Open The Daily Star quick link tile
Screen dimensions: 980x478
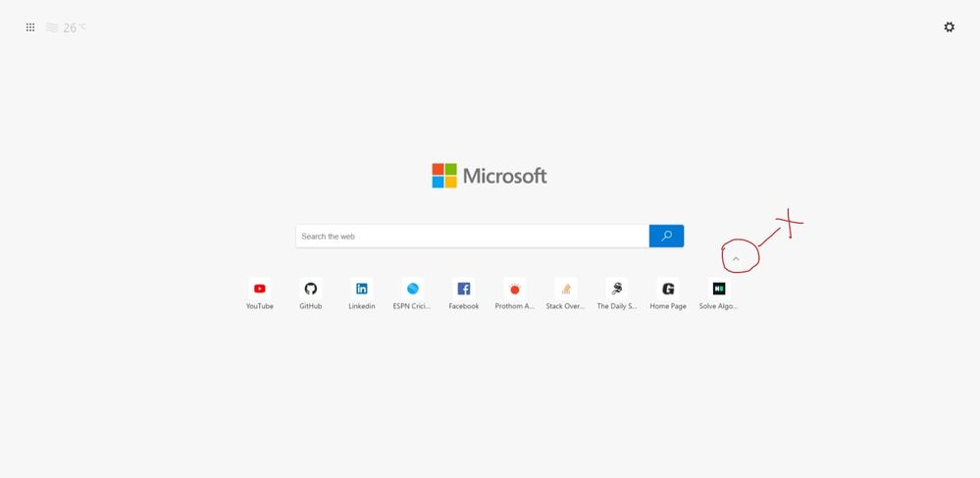pos(617,294)
